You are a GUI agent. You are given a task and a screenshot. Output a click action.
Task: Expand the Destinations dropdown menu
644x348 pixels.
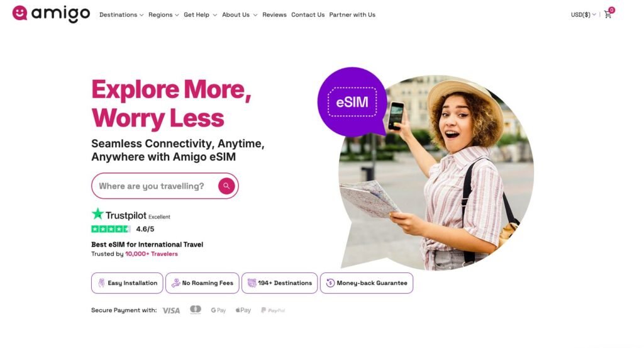[x=121, y=15]
